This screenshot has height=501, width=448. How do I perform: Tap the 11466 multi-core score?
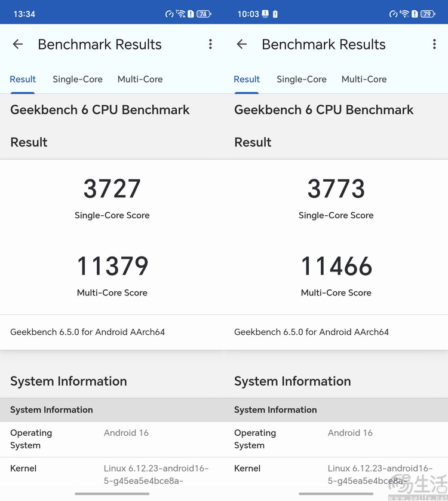coord(336,267)
